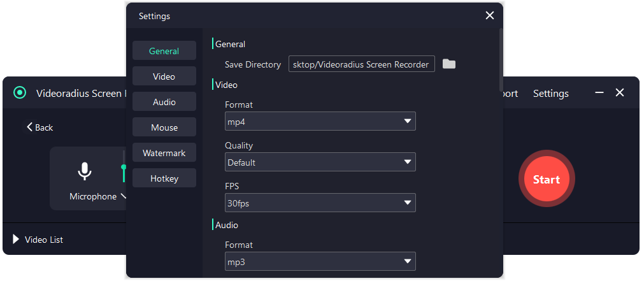Close the Videoradius recorder window
The image size is (644, 281).
click(x=620, y=92)
